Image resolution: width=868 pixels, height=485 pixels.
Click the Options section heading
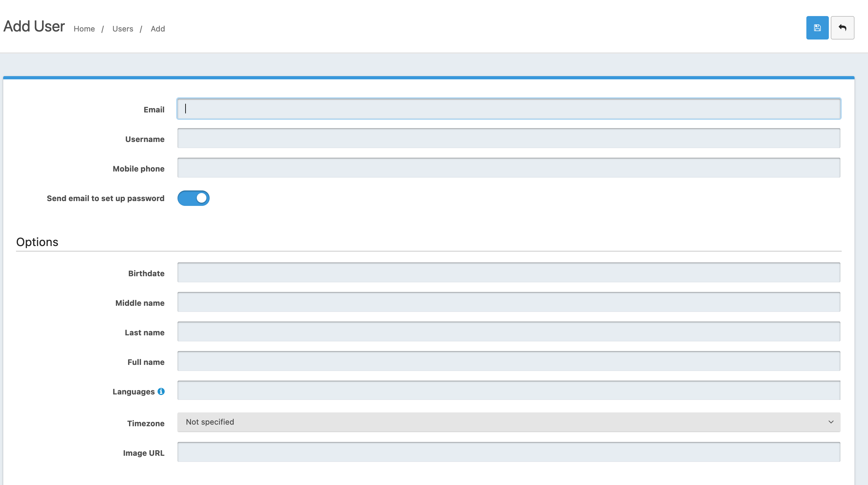click(37, 241)
